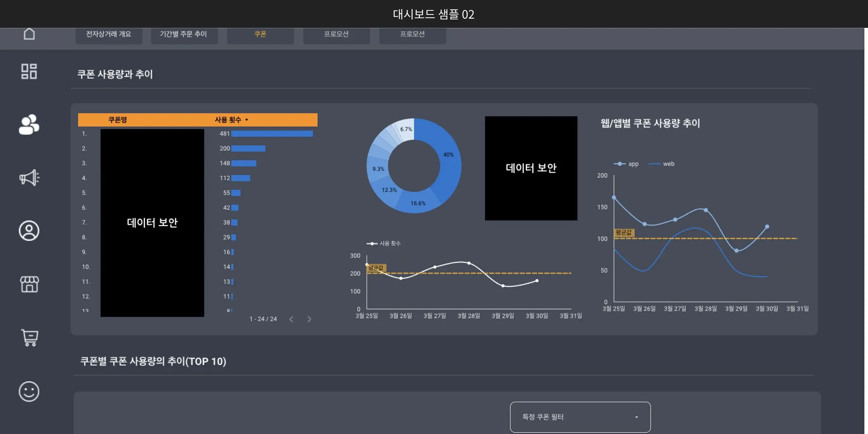The width and height of the screenshot is (868, 434).
Task: Click usage data point on 3월 28일
Action: [x=469, y=263]
